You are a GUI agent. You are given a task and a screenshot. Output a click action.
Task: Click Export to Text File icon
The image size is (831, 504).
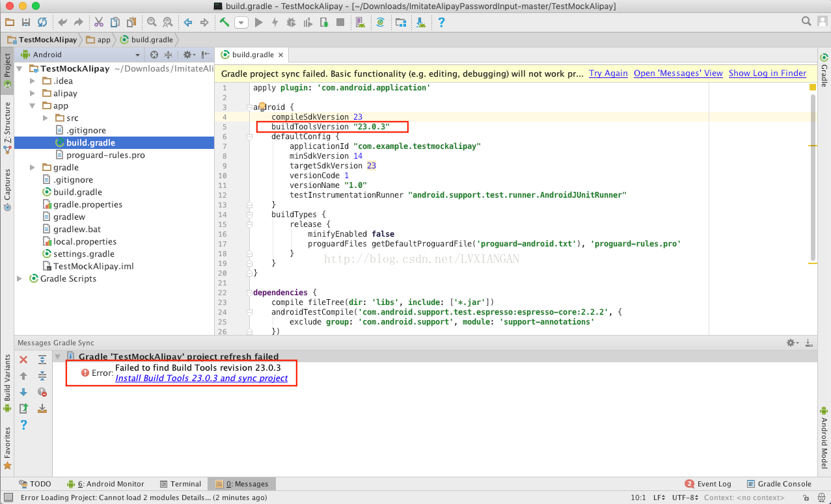point(23,408)
